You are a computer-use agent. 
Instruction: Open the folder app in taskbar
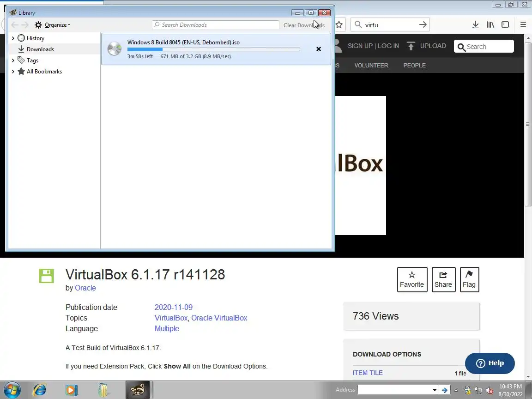coord(103,390)
